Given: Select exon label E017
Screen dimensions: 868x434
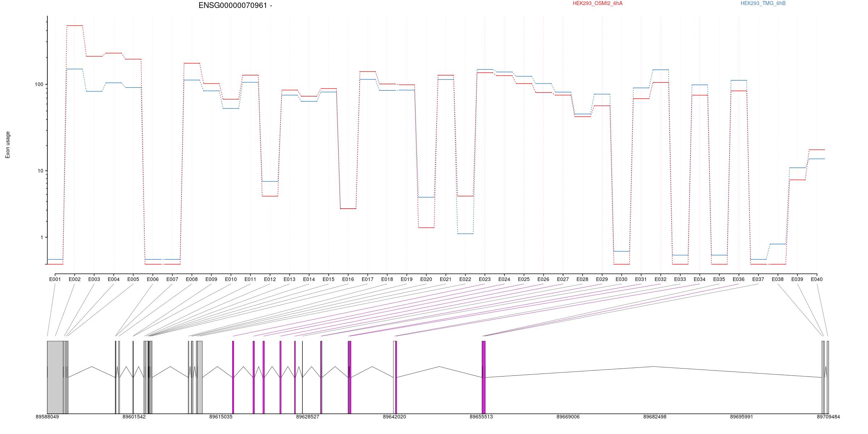Looking at the screenshot, I should (367, 279).
